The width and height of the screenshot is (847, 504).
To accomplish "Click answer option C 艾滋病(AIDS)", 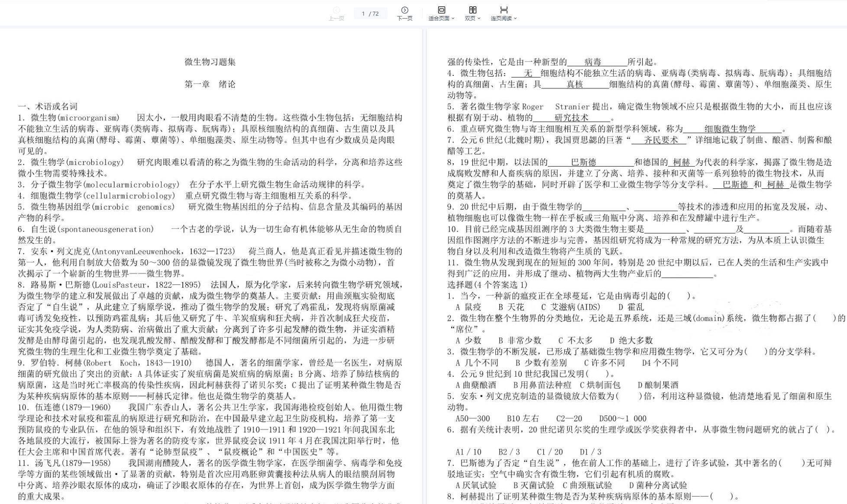I will (571, 307).
